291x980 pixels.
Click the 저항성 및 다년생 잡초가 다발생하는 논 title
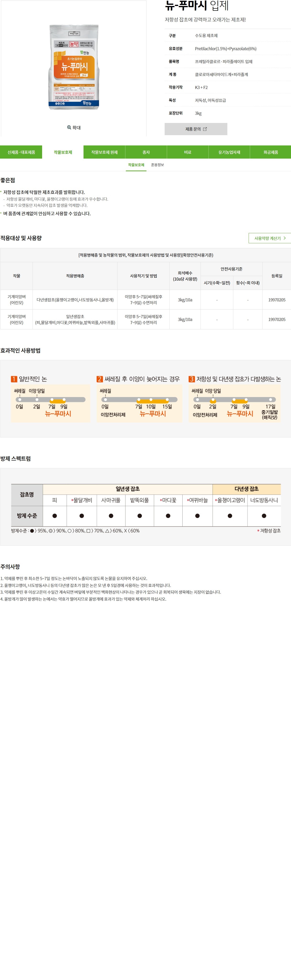click(x=239, y=379)
